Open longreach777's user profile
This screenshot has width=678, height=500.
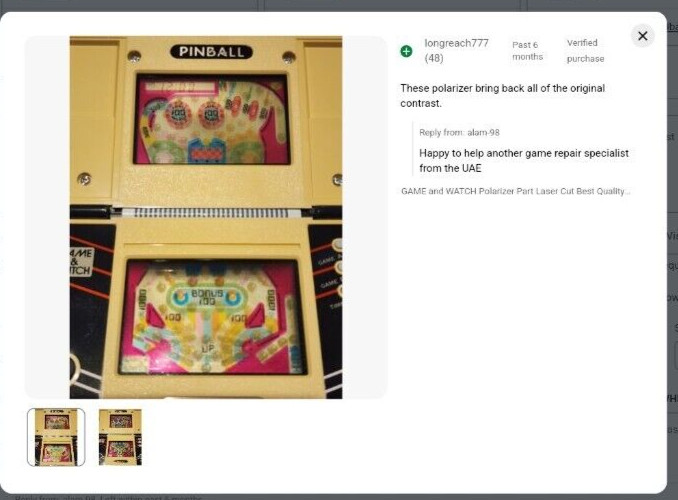pos(456,43)
